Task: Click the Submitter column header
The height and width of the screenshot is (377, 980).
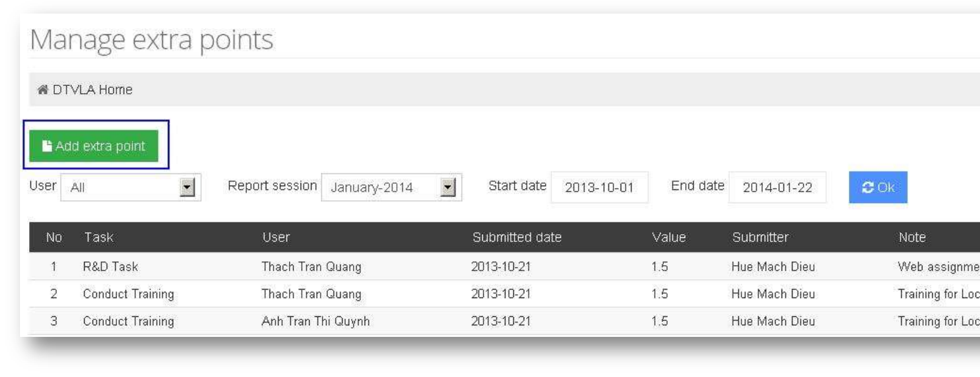Action: 760,237
